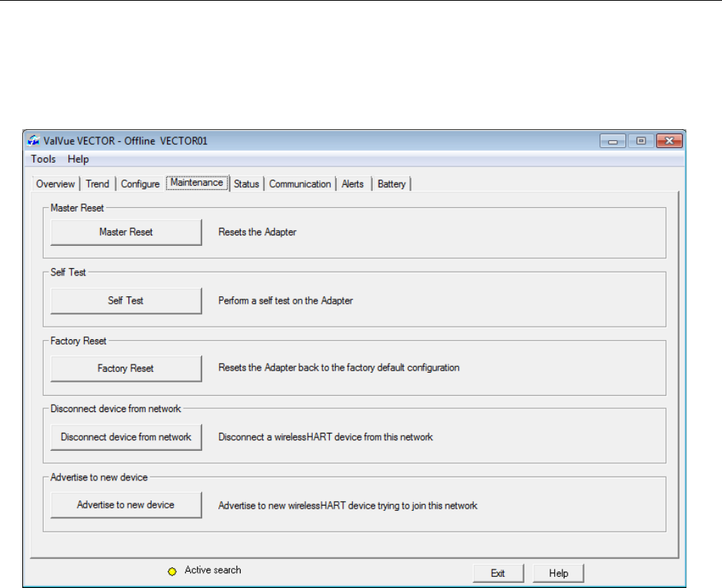The width and height of the screenshot is (722, 588).
Task: Close the ValVue VECTOR window
Action: tap(669, 141)
